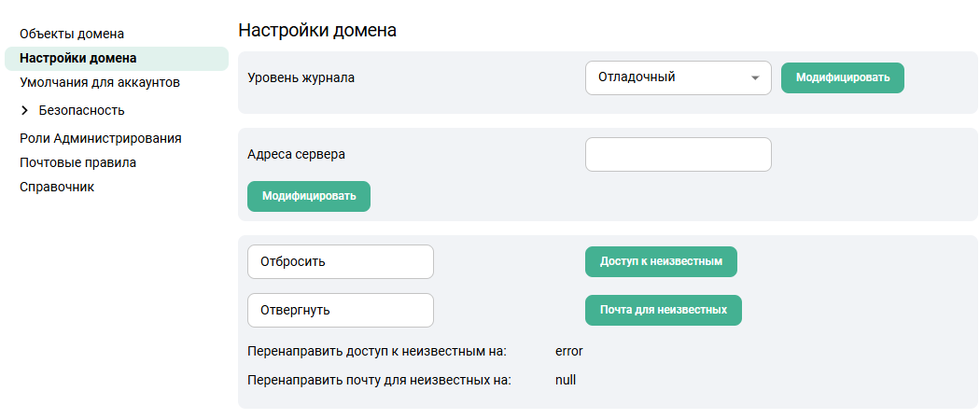This screenshot has height=419, width=980.
Task: Click the Безопасность sidebar label
Action: click(81, 111)
